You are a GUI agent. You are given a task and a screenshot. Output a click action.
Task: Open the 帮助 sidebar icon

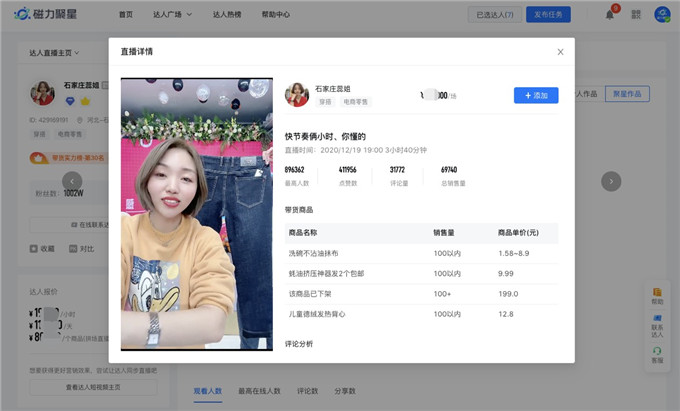pos(657,296)
